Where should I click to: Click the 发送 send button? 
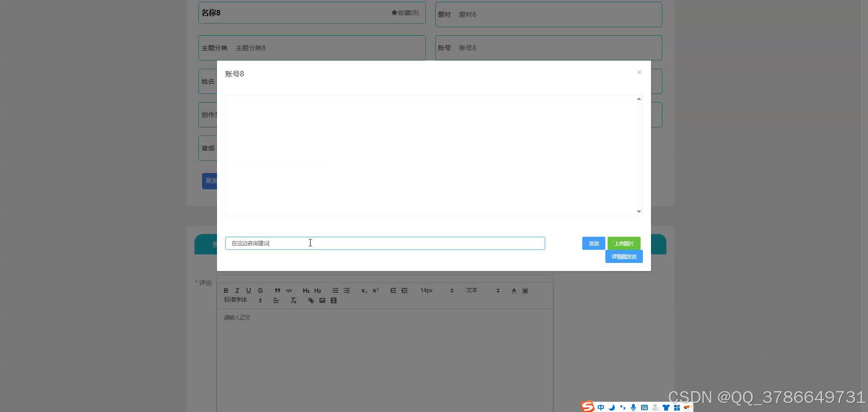(594, 243)
